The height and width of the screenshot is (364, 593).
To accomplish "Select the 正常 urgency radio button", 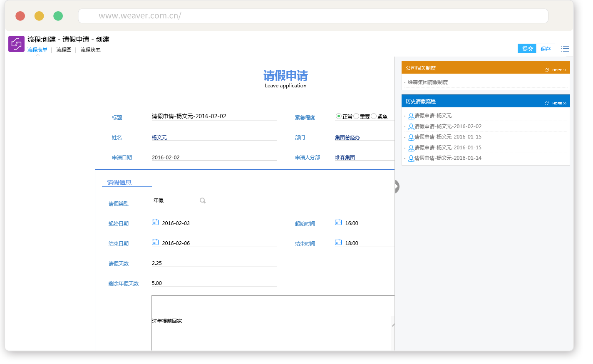I will pos(339,116).
